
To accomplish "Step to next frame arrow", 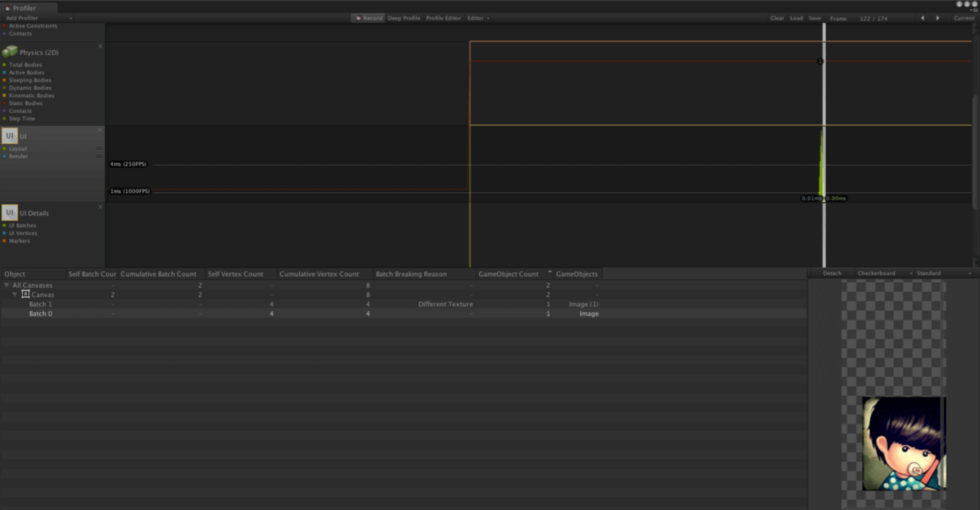I will click(938, 18).
